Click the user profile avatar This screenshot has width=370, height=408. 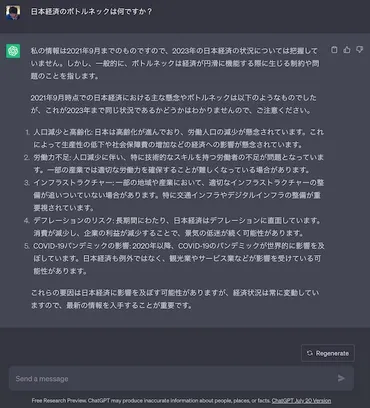pos(13,13)
